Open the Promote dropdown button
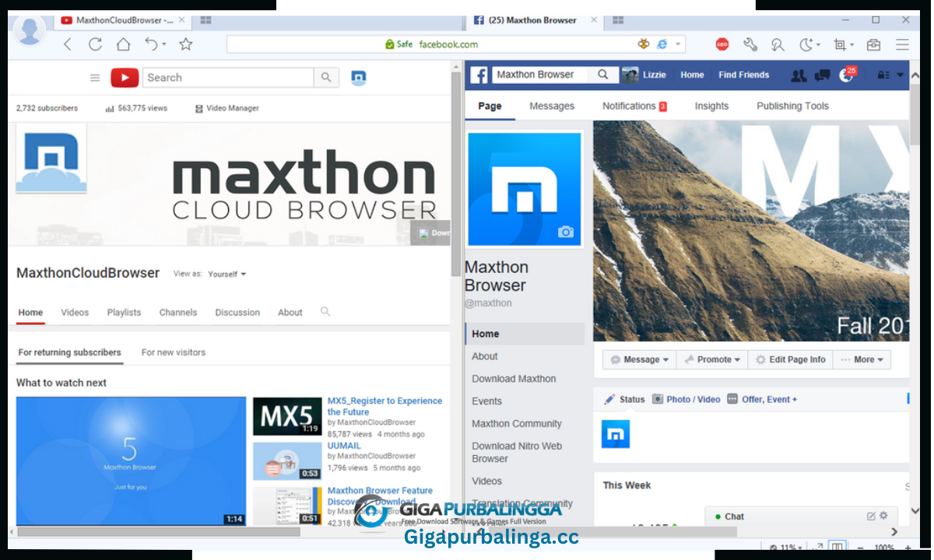Viewport: 934px width, 560px height. tap(712, 359)
